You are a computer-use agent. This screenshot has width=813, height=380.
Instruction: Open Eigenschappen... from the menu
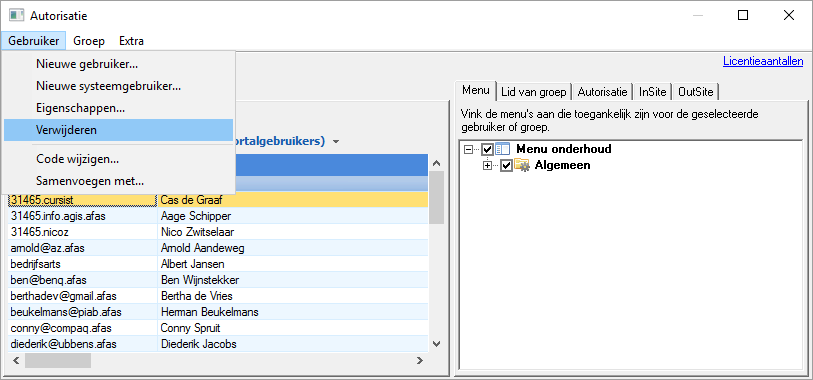(118, 108)
